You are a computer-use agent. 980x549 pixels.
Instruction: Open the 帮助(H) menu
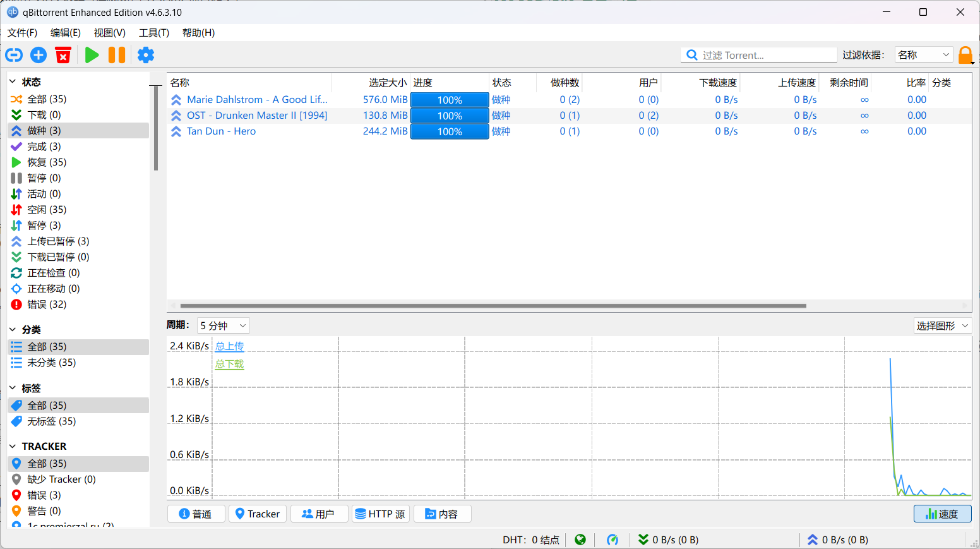click(x=198, y=33)
